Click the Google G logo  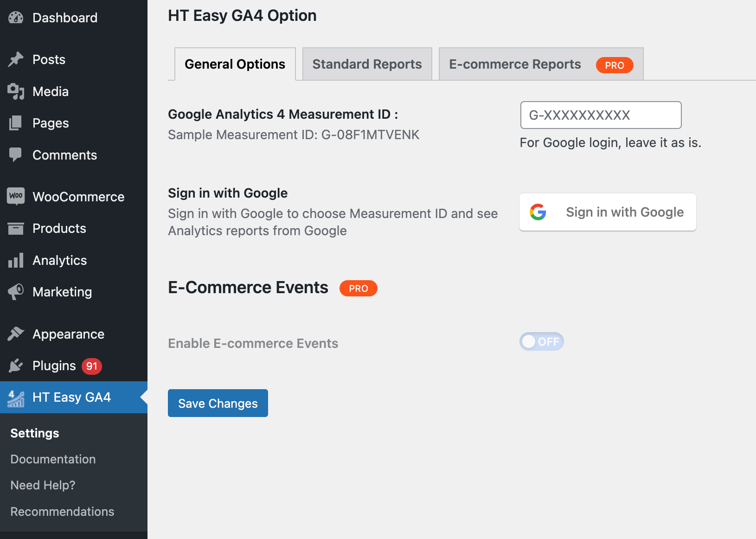click(538, 212)
